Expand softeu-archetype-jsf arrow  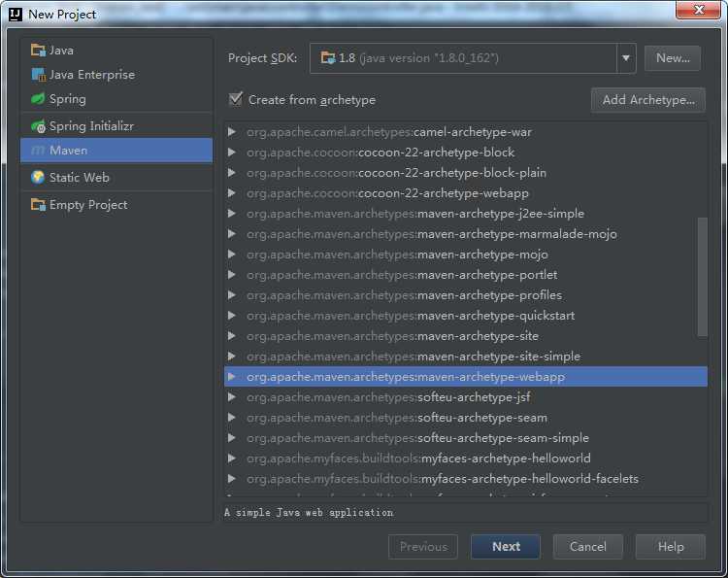[x=232, y=397]
